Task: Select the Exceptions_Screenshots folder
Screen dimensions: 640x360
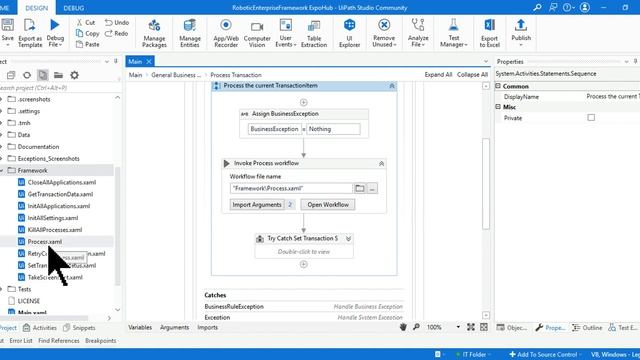Action: pos(49,158)
